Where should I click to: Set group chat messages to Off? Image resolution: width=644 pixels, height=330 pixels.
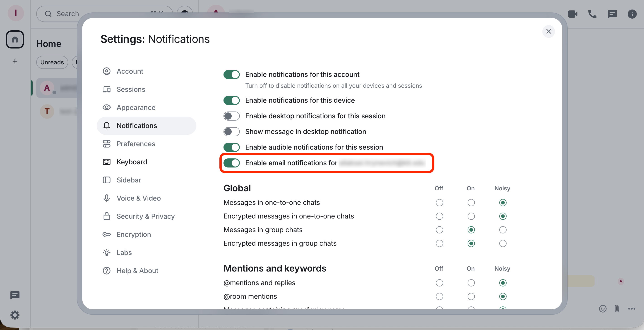(x=439, y=230)
